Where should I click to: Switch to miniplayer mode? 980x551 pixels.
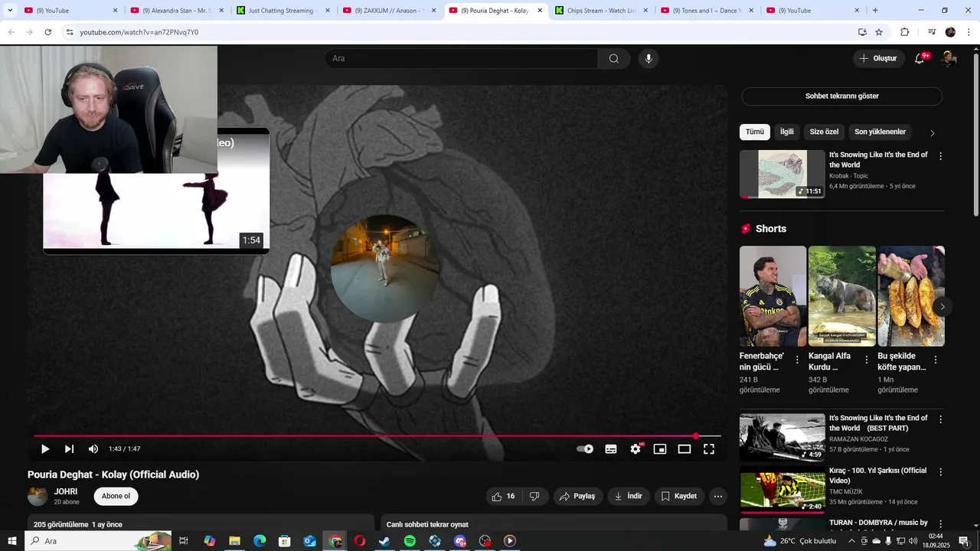(x=660, y=449)
